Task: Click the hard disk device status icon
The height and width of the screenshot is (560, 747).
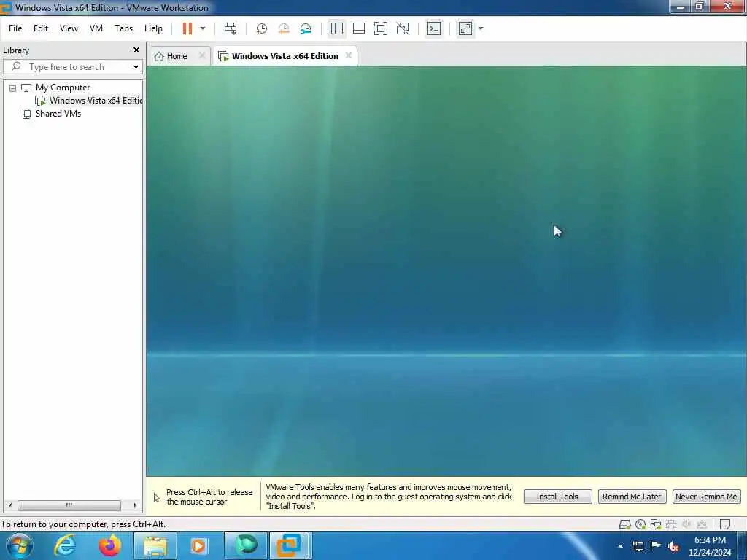Action: [624, 525]
